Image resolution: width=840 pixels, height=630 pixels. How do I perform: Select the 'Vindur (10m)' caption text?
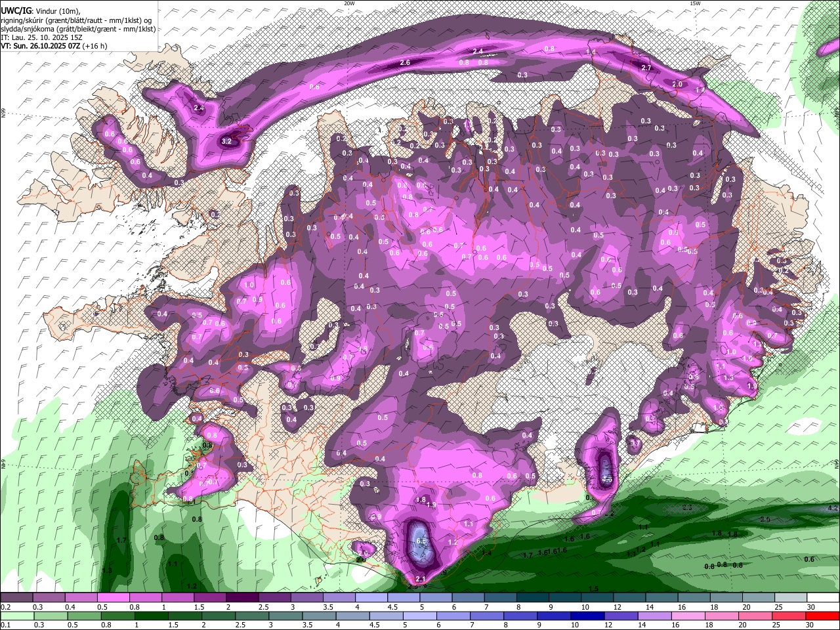[57, 11]
